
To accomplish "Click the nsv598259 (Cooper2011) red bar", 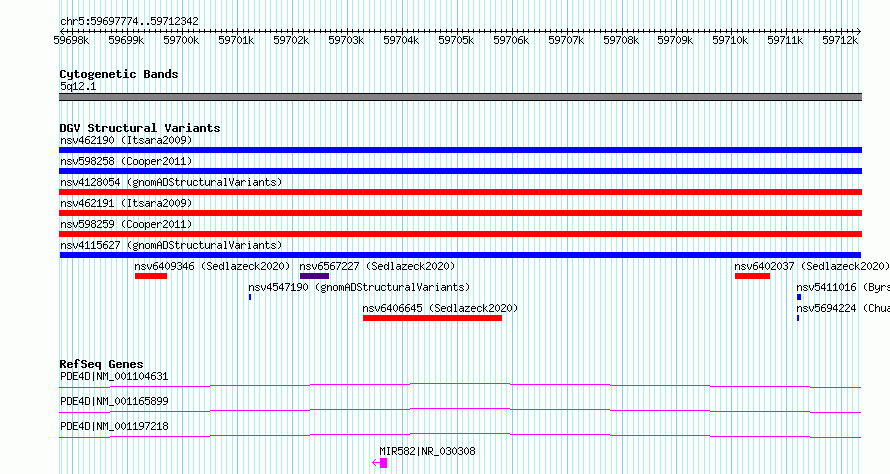I will click(460, 234).
